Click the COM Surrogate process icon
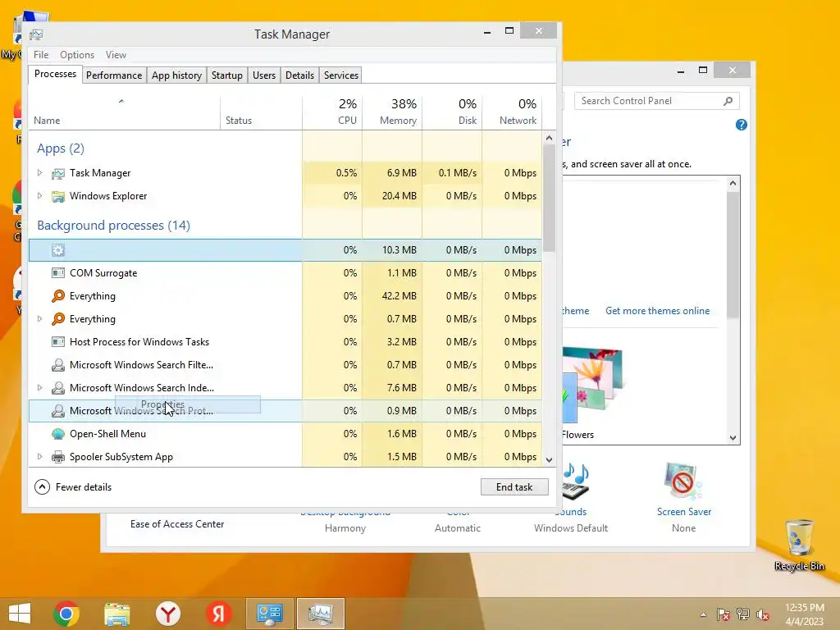 [58, 272]
